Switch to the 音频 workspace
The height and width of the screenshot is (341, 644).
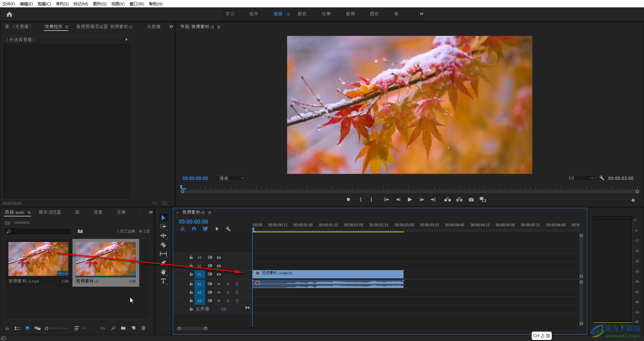[x=350, y=14]
